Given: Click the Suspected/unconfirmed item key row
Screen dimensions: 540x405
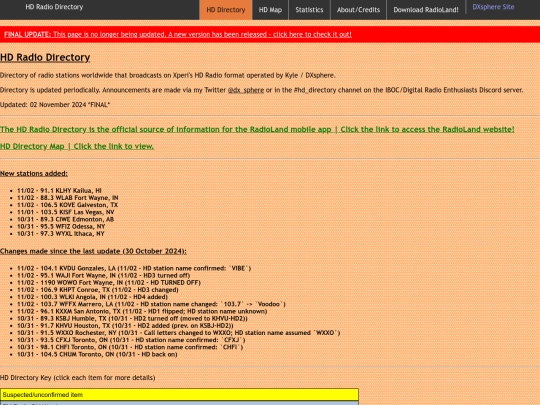Looking at the screenshot, I should [179, 395].
